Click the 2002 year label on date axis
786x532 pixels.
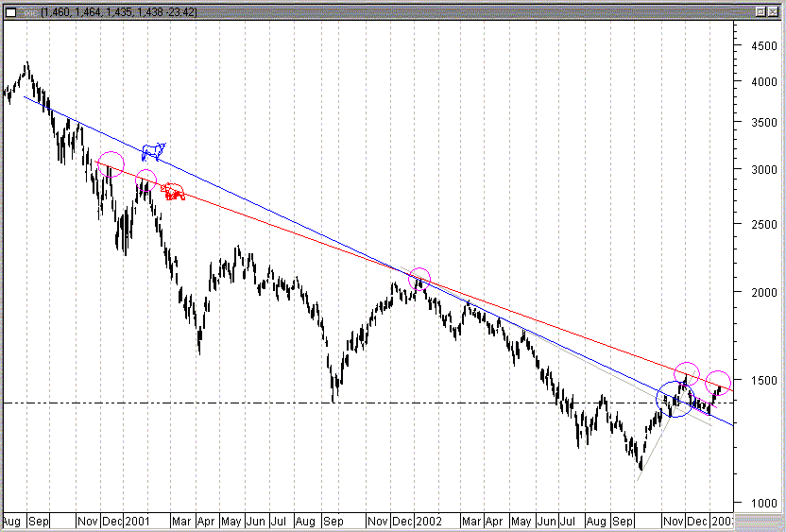[x=429, y=521]
